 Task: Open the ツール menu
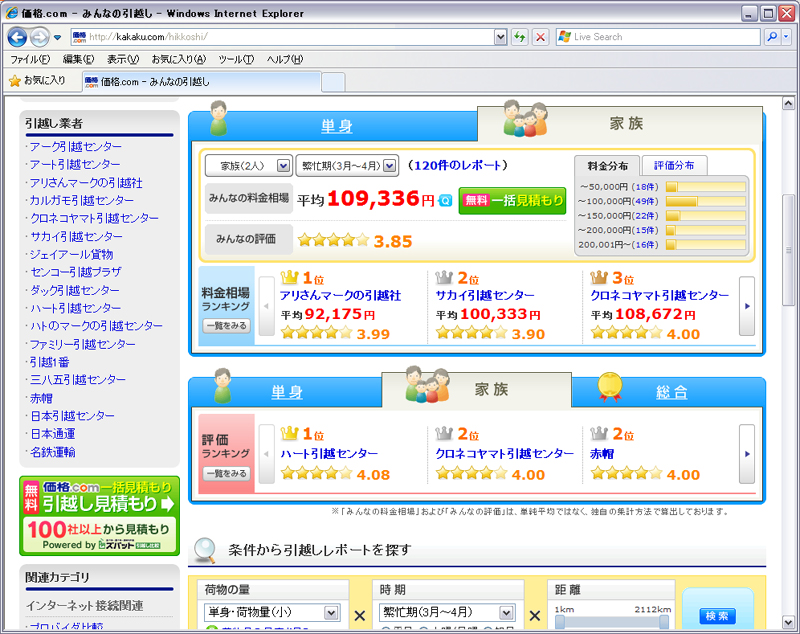[x=235, y=59]
